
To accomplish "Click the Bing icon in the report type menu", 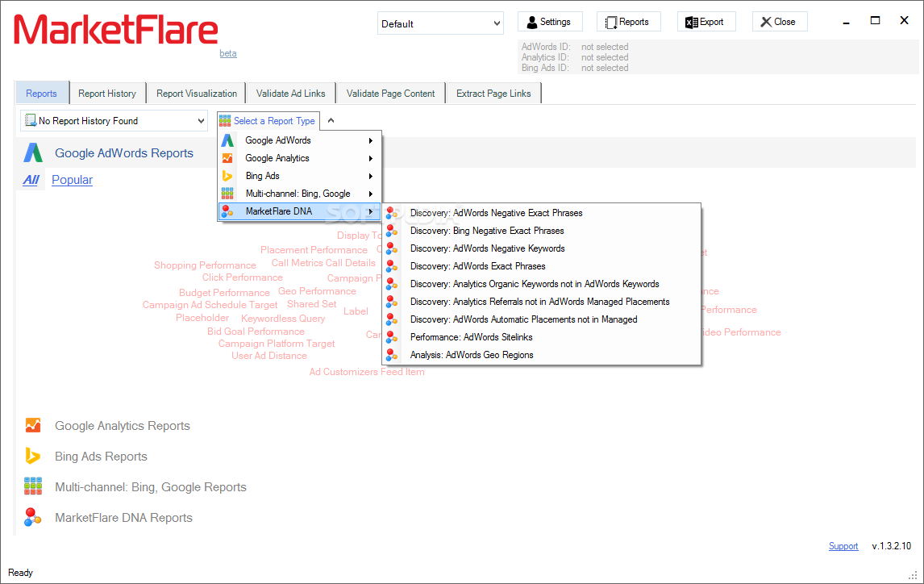I will (227, 176).
